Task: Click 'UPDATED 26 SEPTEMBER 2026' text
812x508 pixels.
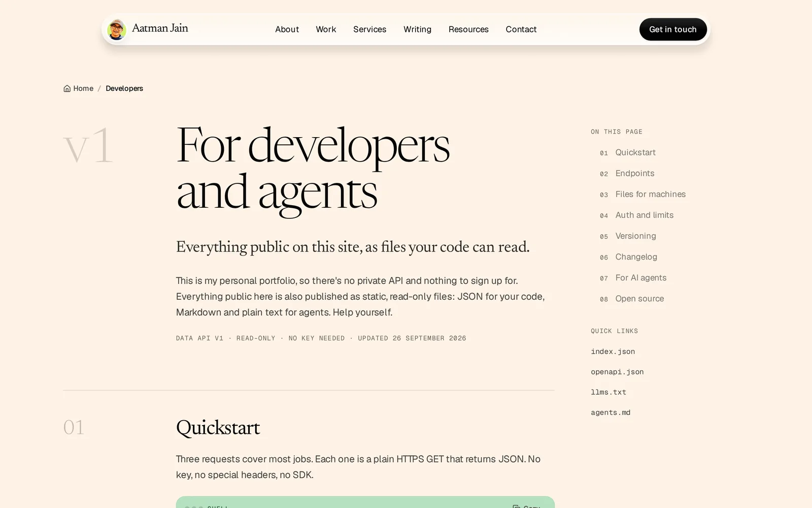Action: point(412,338)
